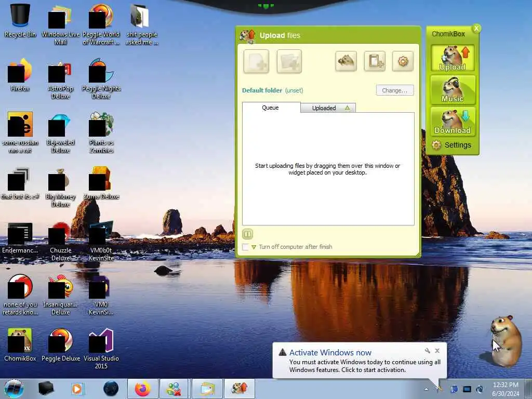Enable Turn off computer after finish checkbox
Image resolution: width=532 pixels, height=399 pixels.
coord(245,247)
